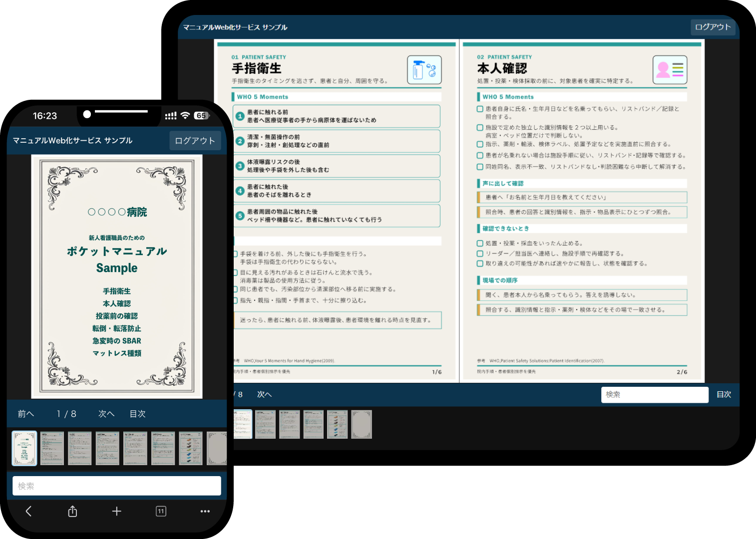Click the ID card illustration beside 本人確認
This screenshot has width=756, height=539.
(670, 70)
